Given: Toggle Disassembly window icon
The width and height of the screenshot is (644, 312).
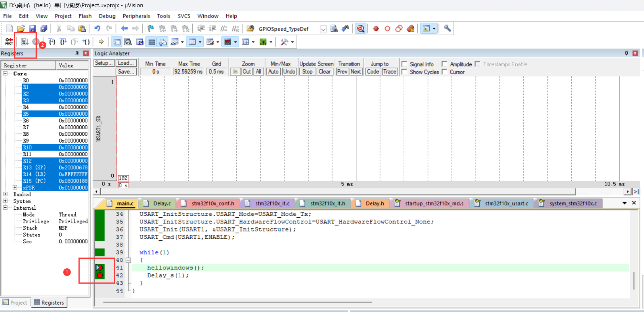Looking at the screenshot, I should (128, 42).
